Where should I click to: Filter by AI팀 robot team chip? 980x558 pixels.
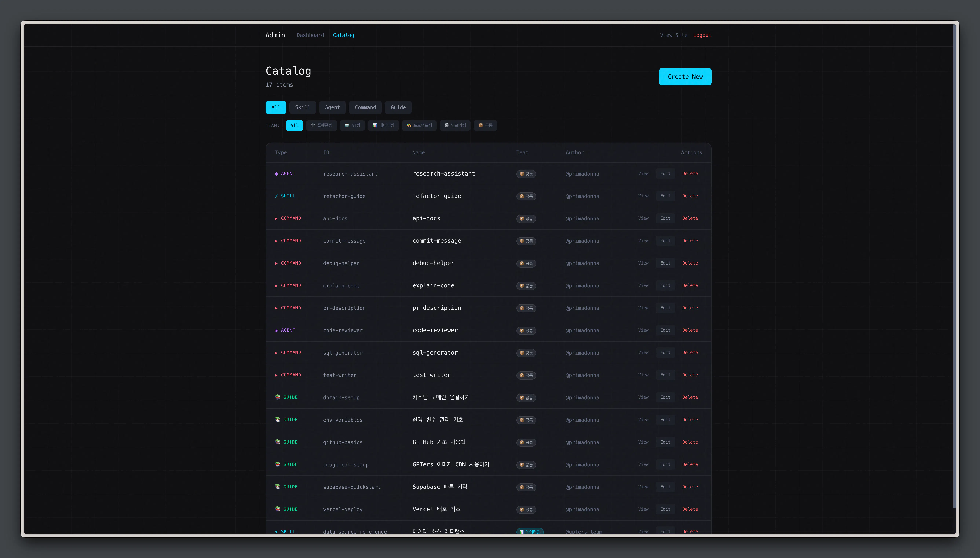pos(352,125)
